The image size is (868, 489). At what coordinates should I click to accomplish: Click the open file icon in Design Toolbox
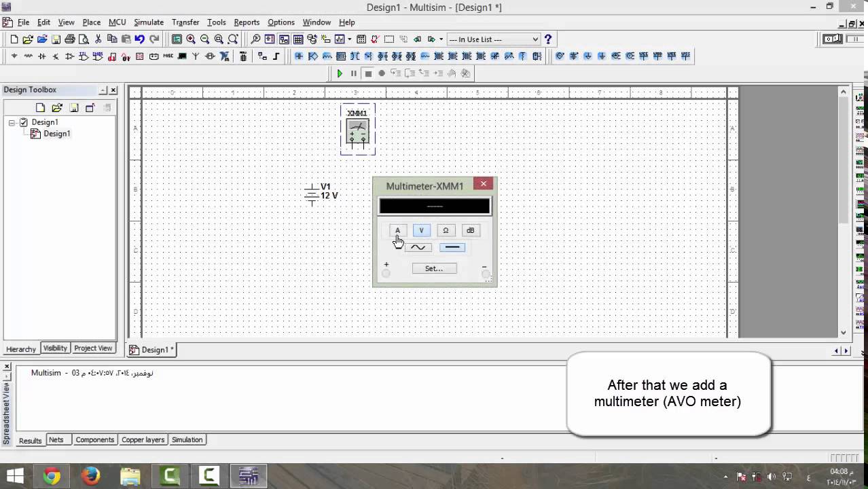click(x=57, y=108)
